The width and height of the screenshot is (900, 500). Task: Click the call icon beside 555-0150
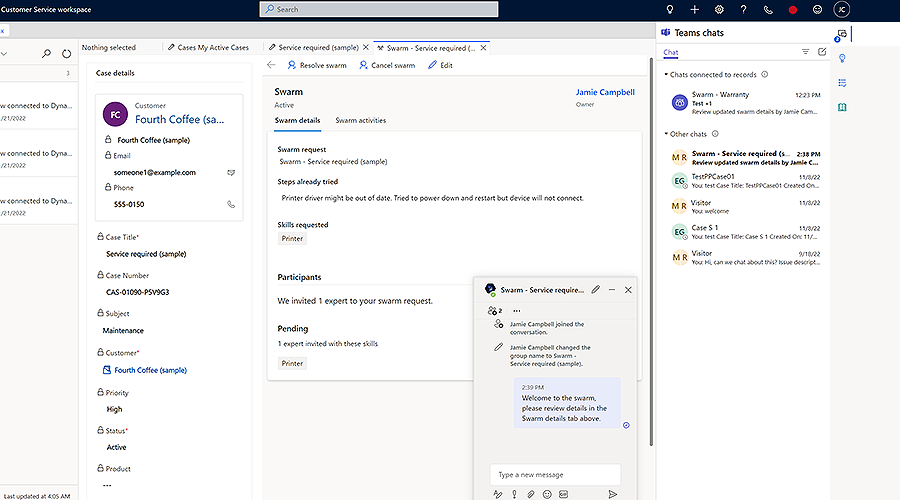coord(231,204)
